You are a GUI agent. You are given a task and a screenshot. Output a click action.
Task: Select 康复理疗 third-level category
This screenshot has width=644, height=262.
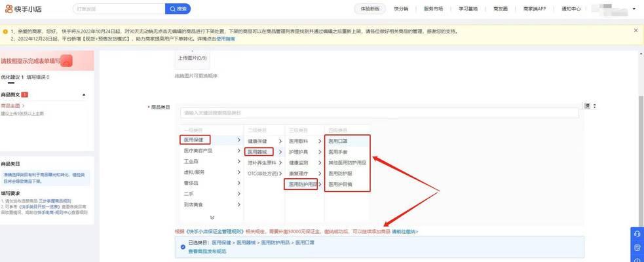(x=298, y=174)
